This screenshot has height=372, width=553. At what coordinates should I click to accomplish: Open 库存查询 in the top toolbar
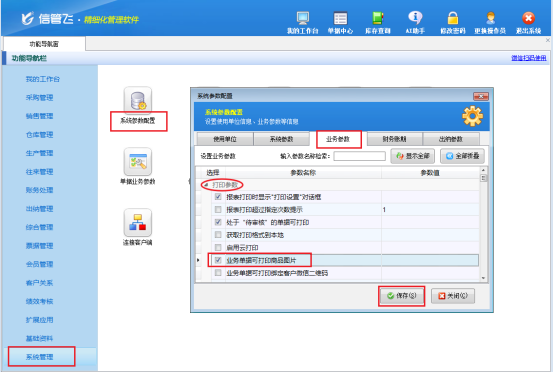[378, 23]
